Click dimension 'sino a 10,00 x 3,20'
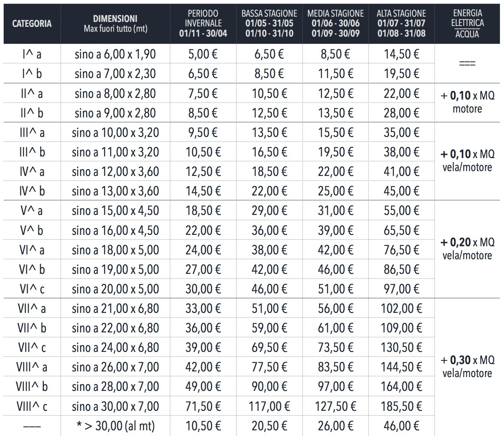This screenshot has width=504, height=447. 115,132
